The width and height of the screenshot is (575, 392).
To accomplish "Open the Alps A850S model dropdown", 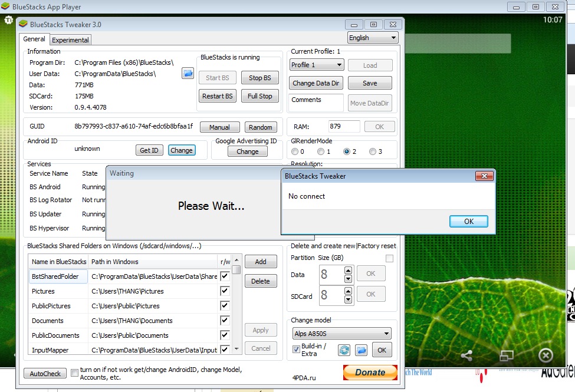I will (x=342, y=333).
